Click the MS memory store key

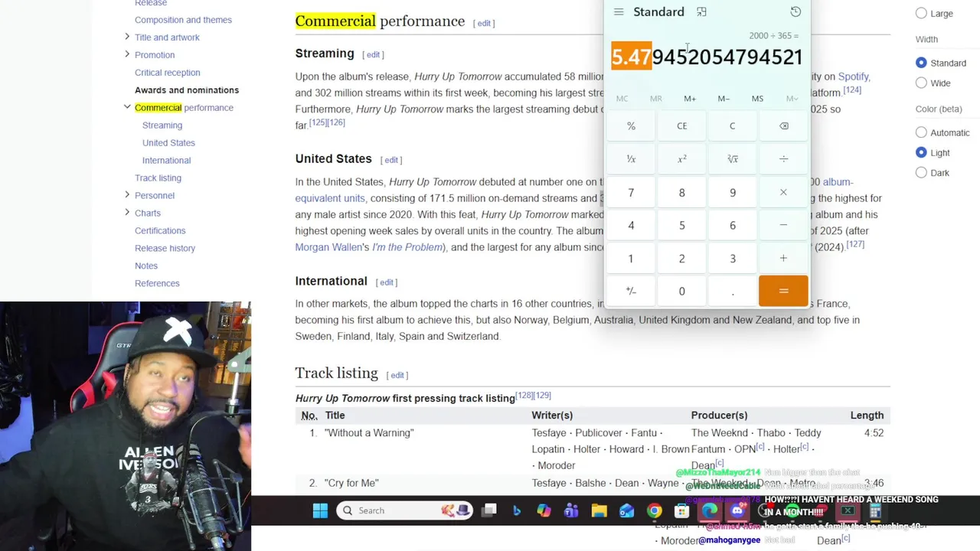coord(757,98)
